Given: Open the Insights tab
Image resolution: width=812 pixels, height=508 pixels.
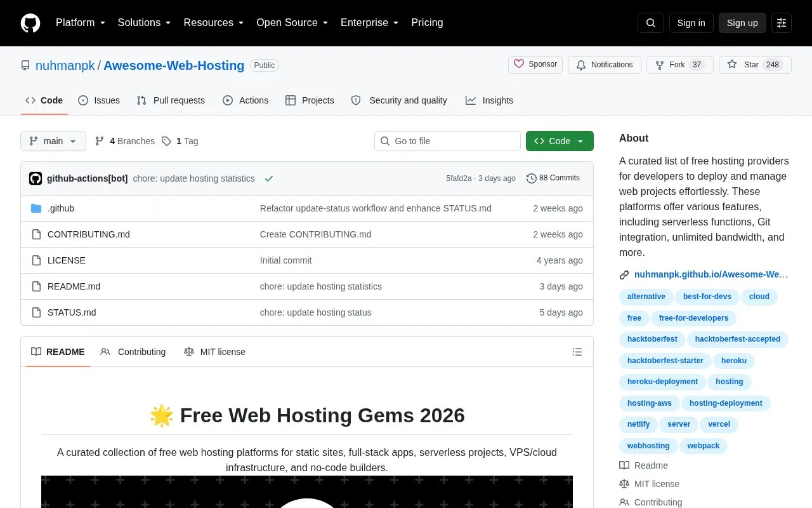Looking at the screenshot, I should click(x=490, y=100).
